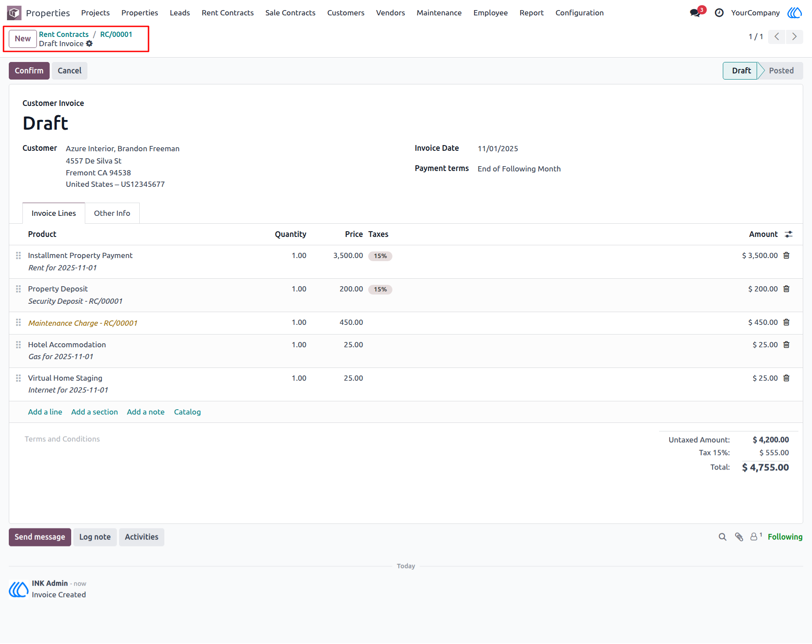The height and width of the screenshot is (644, 812).
Task: Attach files with the paperclip icon
Action: tap(739, 537)
